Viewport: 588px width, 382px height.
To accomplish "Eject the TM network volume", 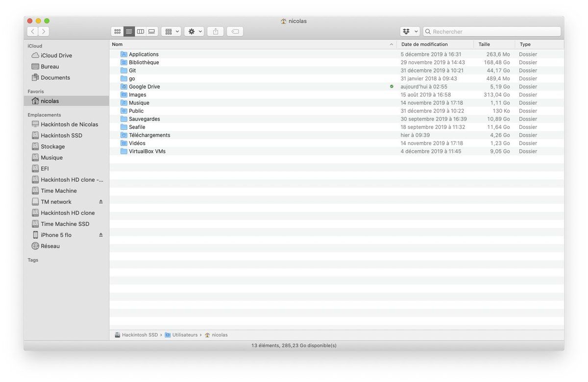I will (x=101, y=202).
